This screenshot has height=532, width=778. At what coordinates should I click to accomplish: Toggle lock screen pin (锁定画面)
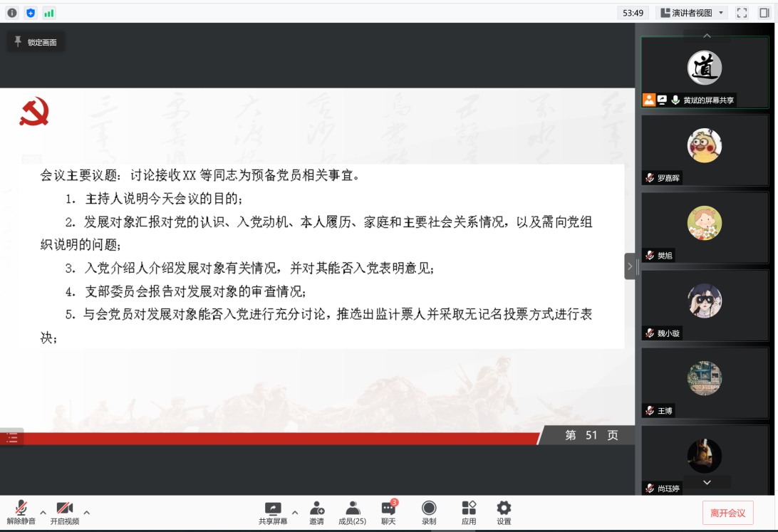[x=36, y=42]
